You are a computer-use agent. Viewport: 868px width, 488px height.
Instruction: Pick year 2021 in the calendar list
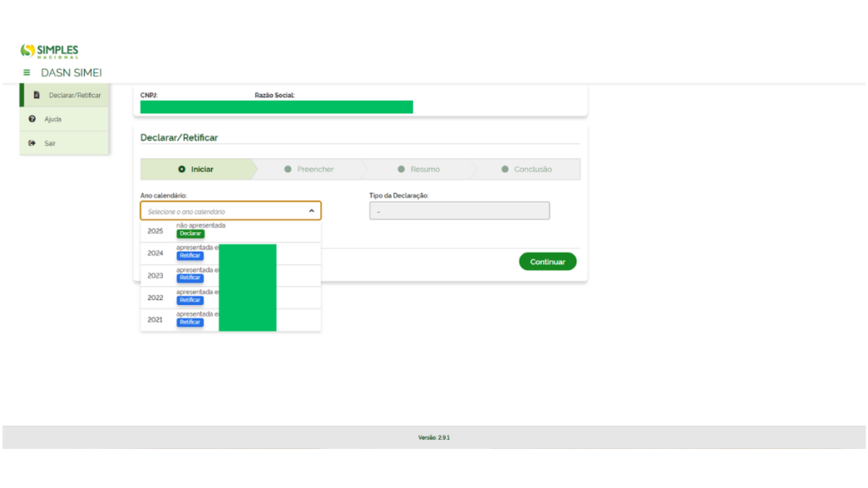[155, 319]
